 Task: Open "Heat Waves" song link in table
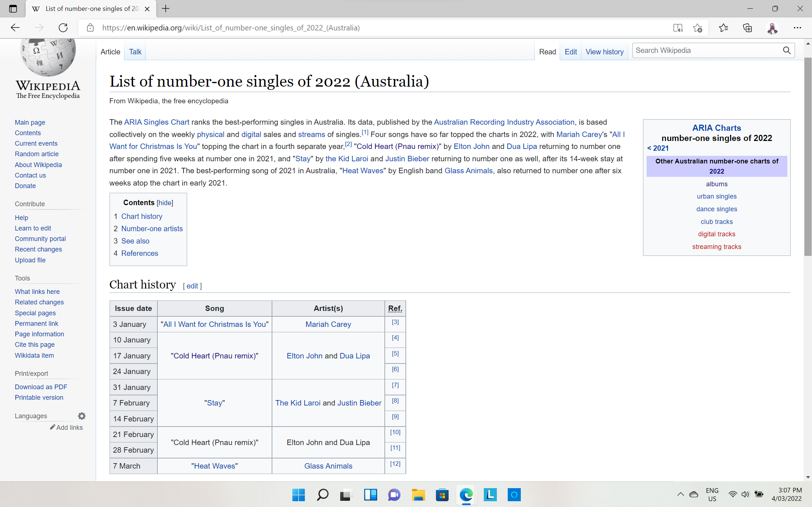[215, 466]
